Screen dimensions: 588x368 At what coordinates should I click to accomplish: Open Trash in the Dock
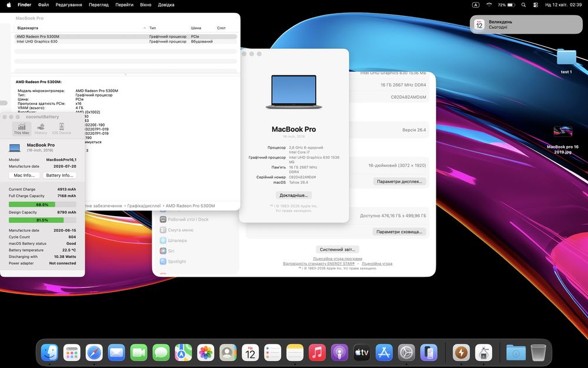click(x=539, y=353)
